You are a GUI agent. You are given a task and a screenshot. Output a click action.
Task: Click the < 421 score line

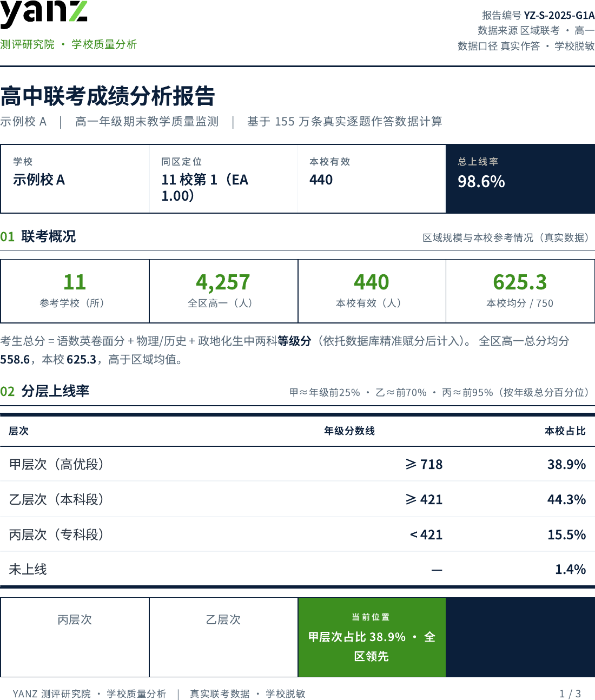(x=426, y=534)
